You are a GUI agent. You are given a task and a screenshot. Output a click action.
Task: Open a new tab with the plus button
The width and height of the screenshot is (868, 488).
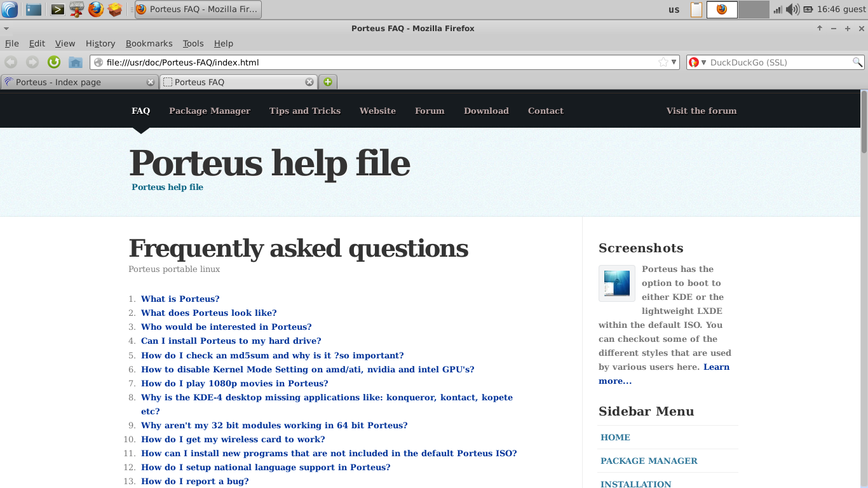click(x=328, y=82)
